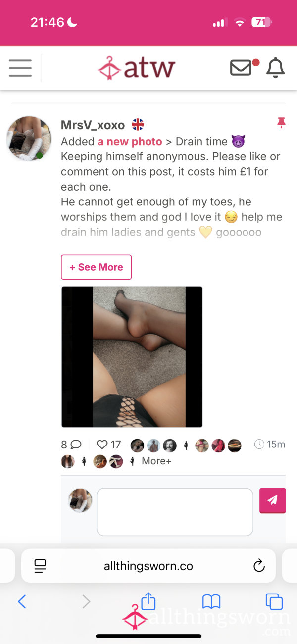Open Safari page settings reader icon

pos(40,566)
